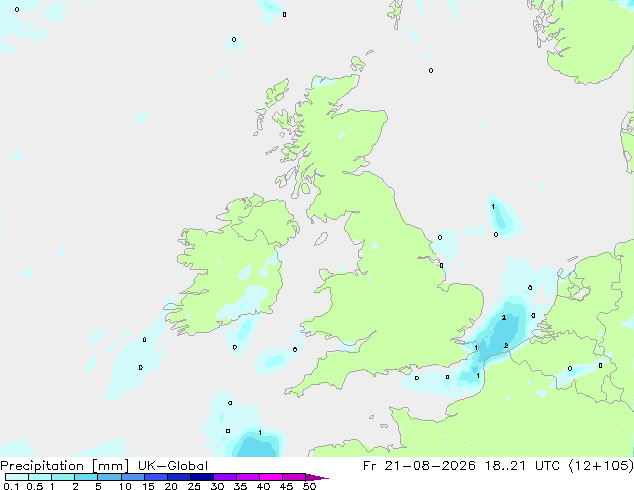The image size is (634, 490).
Task: Click the '0.1' legend scale label
Action: [11, 486]
